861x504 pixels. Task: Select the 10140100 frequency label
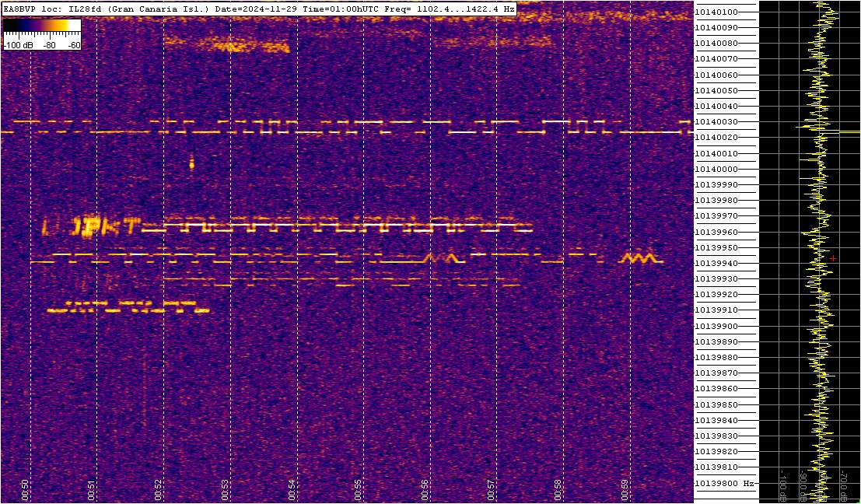(x=715, y=12)
